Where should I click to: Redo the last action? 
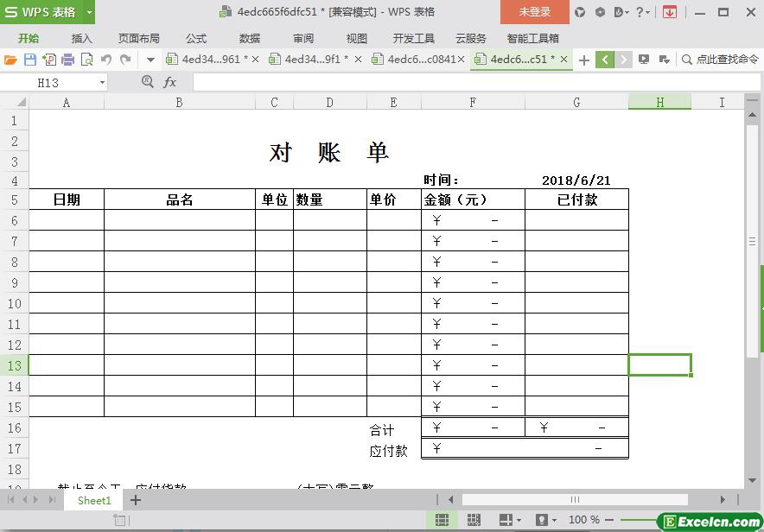pyautogui.click(x=125, y=60)
